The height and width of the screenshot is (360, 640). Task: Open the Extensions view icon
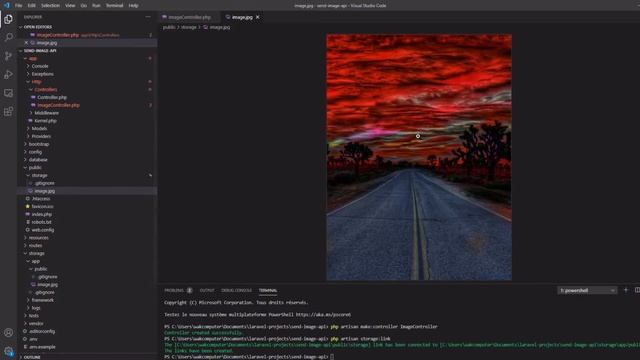click(8, 111)
